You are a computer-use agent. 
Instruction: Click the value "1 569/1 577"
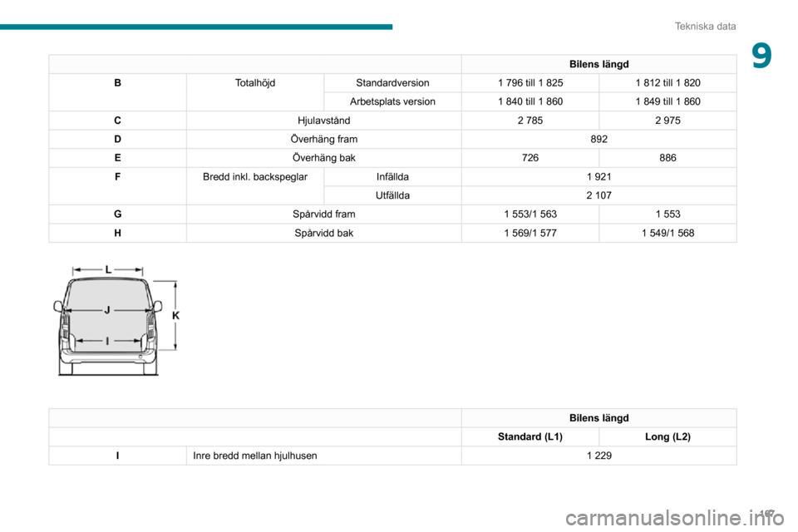pos(530,233)
